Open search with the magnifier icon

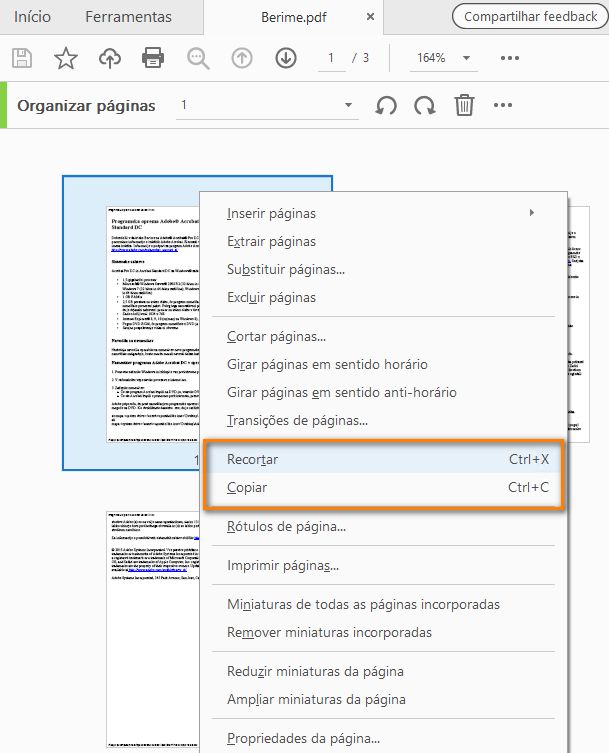(198, 59)
